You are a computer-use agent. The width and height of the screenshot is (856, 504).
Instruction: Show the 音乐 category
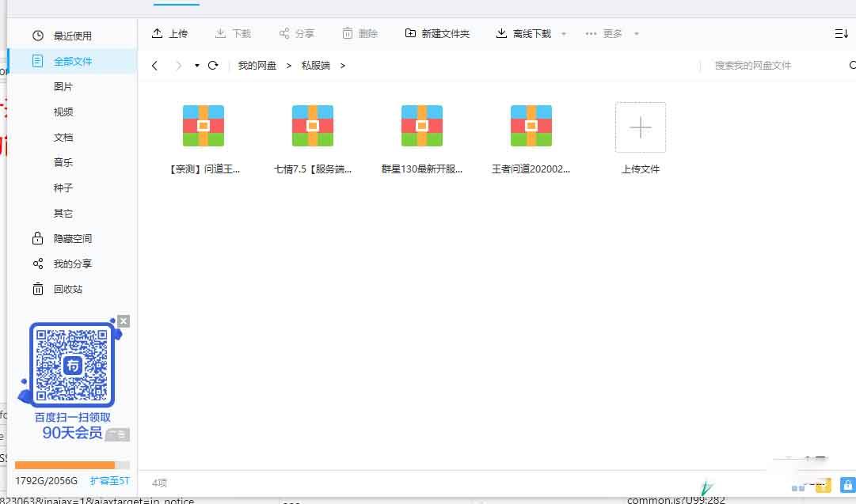pos(63,162)
